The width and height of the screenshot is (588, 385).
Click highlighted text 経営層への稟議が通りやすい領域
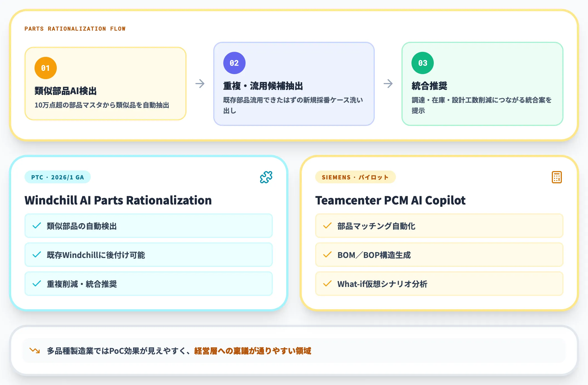pyautogui.click(x=253, y=351)
